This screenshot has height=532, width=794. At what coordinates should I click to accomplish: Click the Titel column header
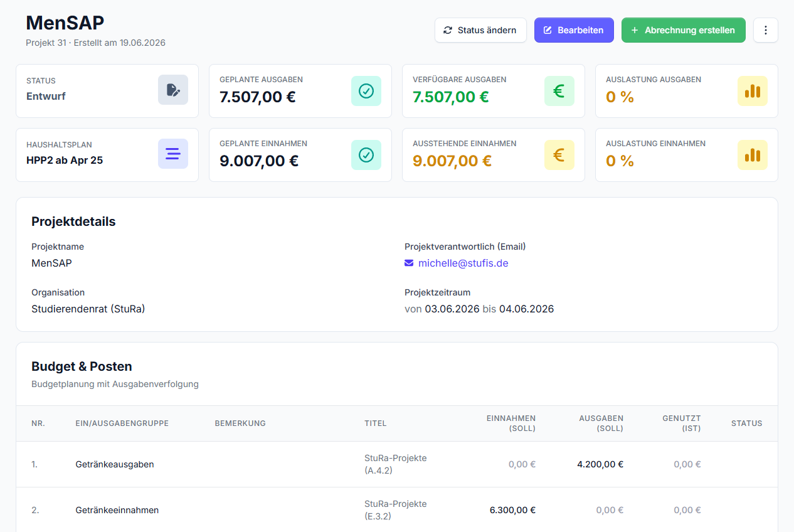[x=376, y=423]
